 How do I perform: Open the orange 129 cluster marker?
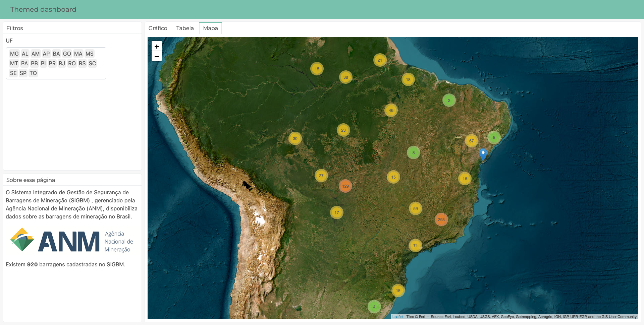pos(345,186)
